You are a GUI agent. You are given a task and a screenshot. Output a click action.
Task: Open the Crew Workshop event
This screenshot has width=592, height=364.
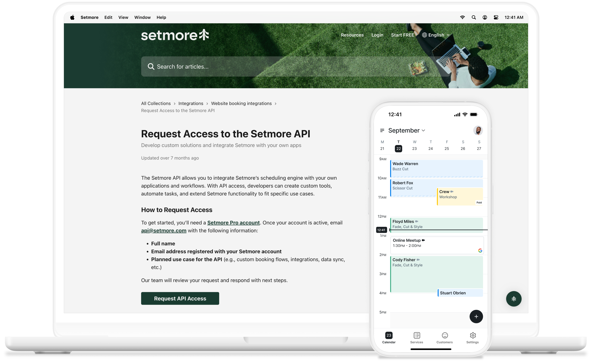pos(460,197)
